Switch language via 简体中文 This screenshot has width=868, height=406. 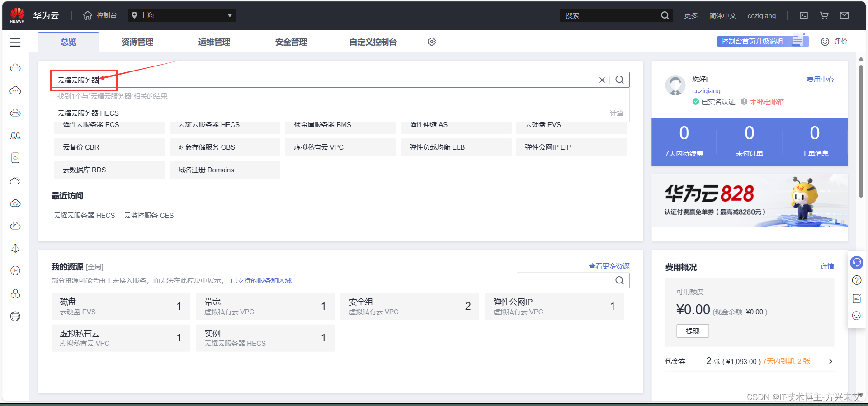722,15
